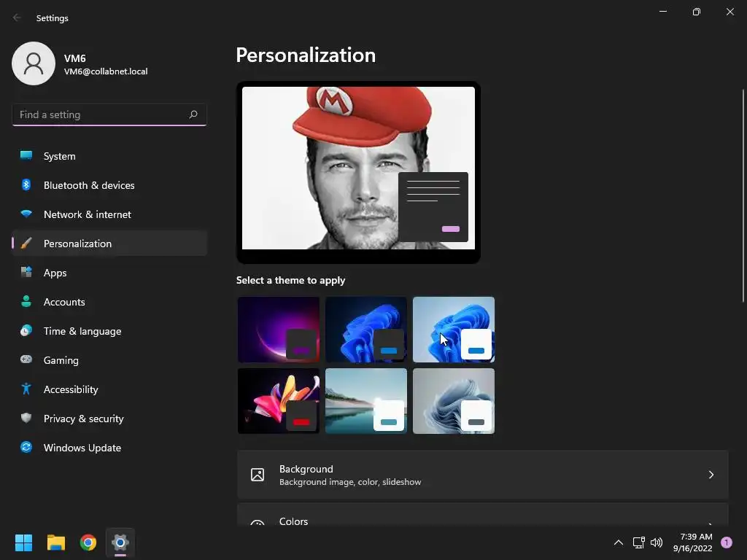Apply the Windows light blue bloom theme
Viewport: 747px width, 560px height.
pyautogui.click(x=454, y=330)
